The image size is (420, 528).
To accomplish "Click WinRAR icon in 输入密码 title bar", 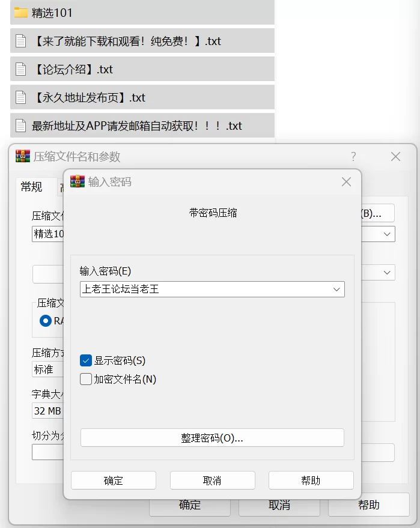I will tap(78, 182).
